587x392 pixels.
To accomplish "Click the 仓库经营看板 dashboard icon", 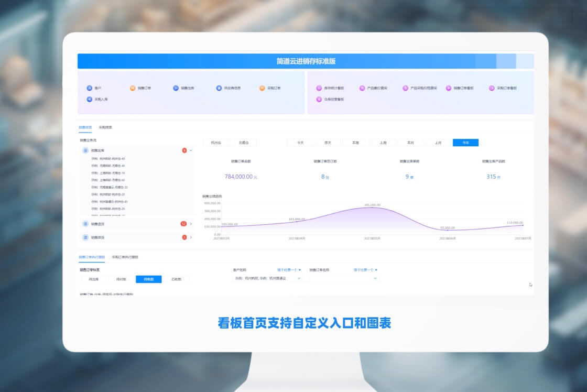I will click(x=319, y=99).
